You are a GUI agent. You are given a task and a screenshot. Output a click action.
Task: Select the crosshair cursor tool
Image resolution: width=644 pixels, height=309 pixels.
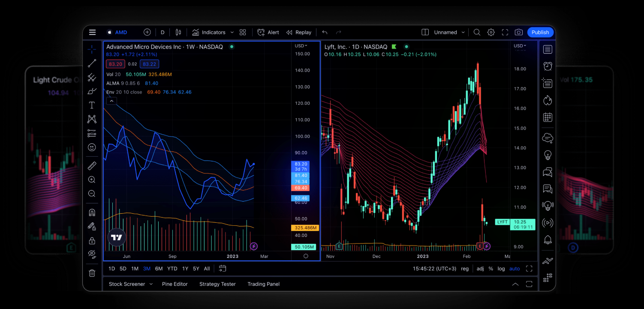coord(92,49)
